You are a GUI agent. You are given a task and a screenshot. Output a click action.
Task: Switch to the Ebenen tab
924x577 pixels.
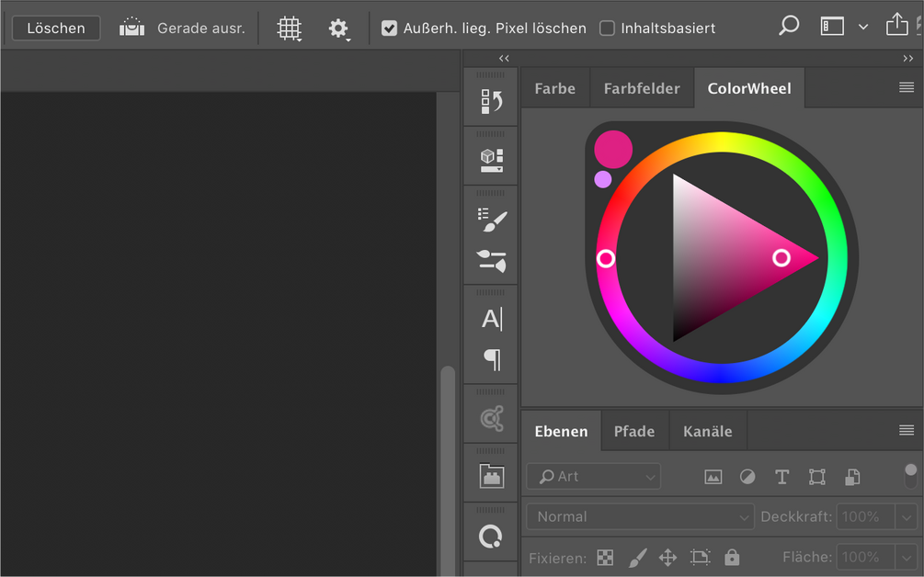(x=561, y=431)
